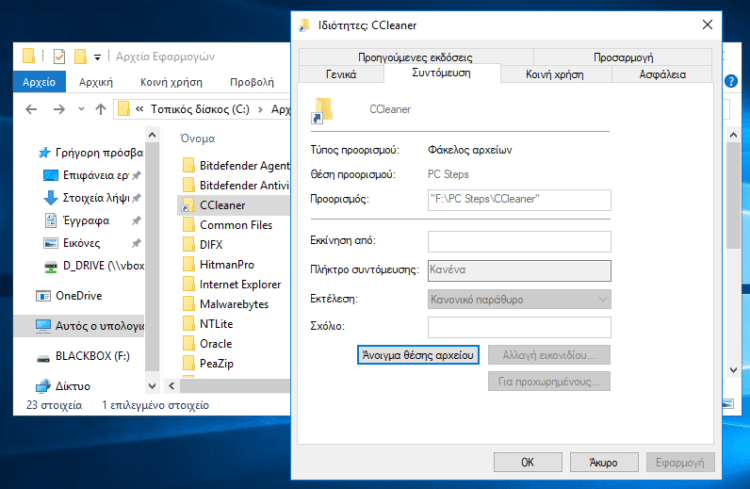Image resolution: width=750 pixels, height=489 pixels.
Task: Open the OneDrive icon in sidebar
Action: click(x=43, y=296)
